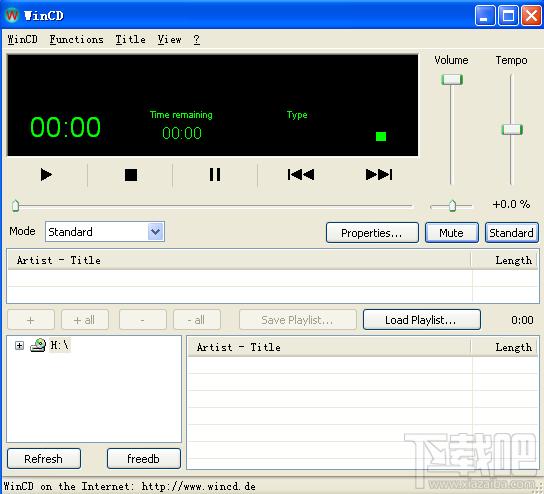
Task: Click the Refresh button
Action: 44,459
